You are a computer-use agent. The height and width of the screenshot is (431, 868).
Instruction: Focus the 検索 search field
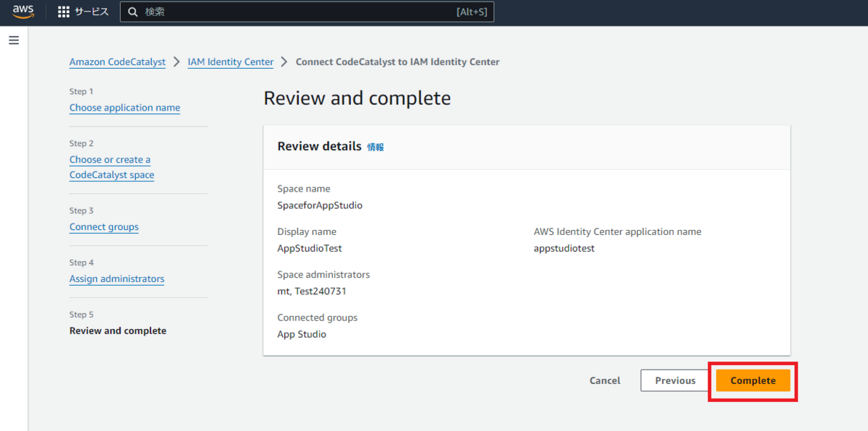(x=307, y=12)
